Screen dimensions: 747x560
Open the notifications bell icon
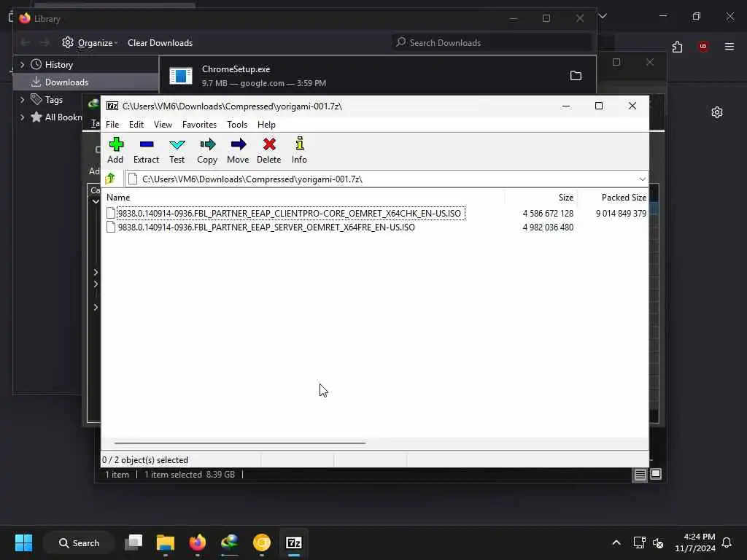[x=727, y=542]
